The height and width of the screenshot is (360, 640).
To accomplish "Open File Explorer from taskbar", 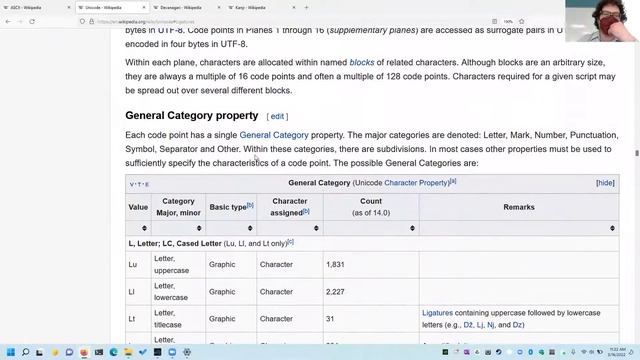I will (128, 352).
